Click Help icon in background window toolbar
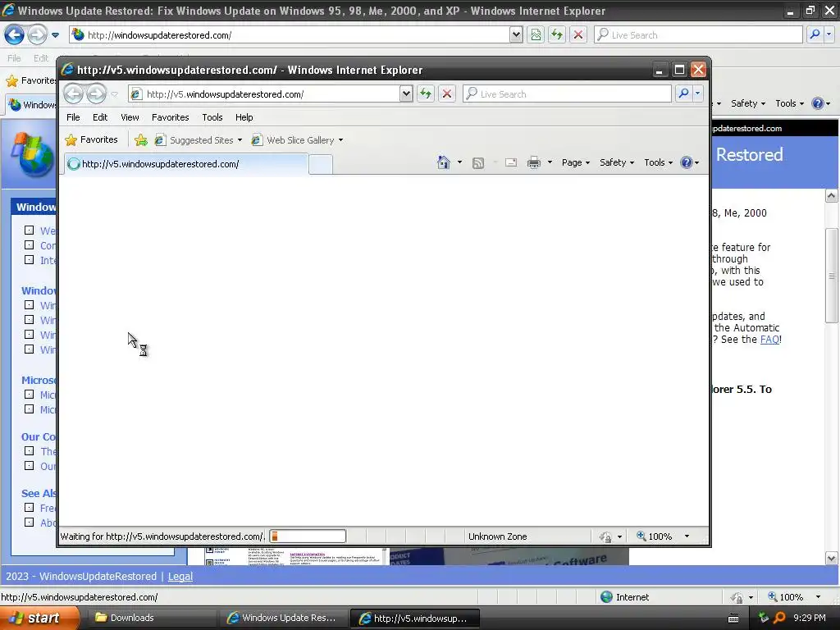Viewport: 840px width, 630px height. click(x=818, y=103)
